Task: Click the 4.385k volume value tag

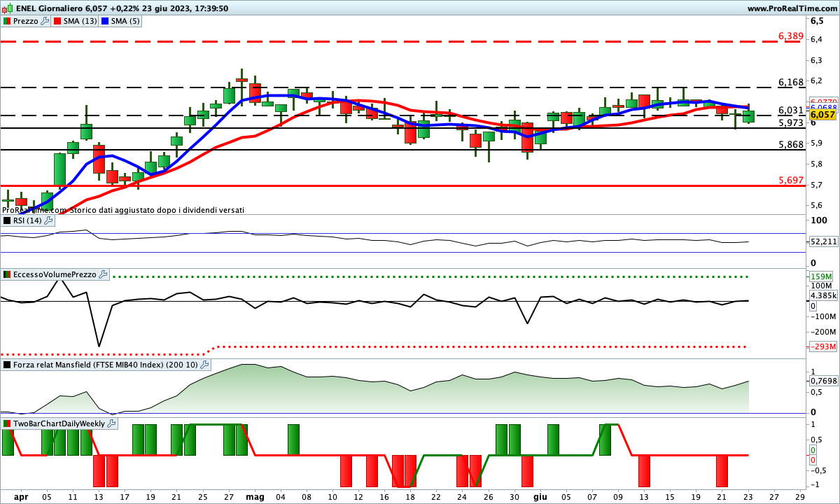Action: point(822,295)
